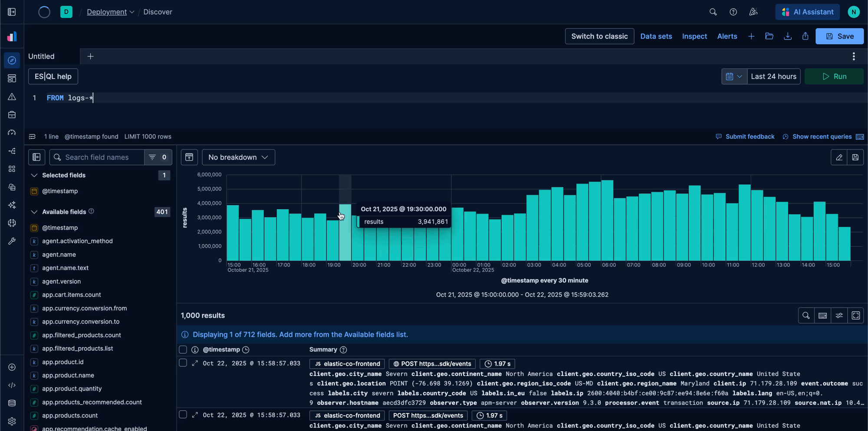868x431 pixels.
Task: Open the Inspect menu item
Action: [694, 36]
